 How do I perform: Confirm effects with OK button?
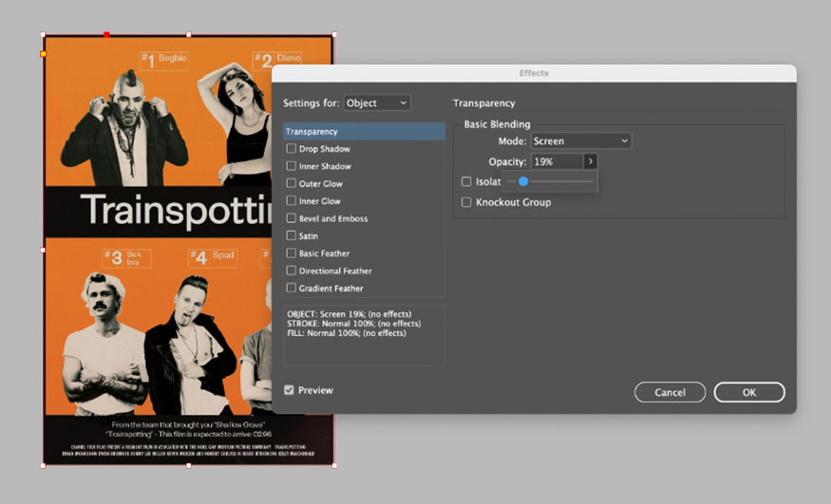tap(749, 392)
